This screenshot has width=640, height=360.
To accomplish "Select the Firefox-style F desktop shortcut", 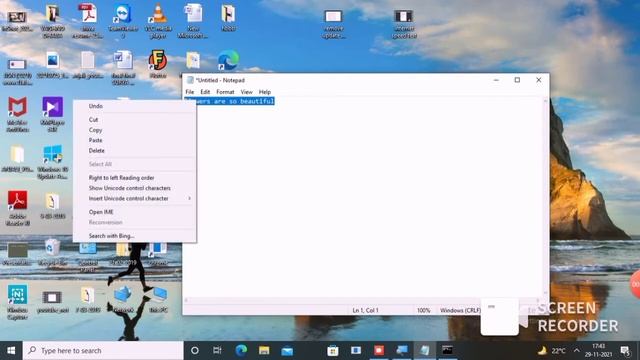I will pos(158,64).
